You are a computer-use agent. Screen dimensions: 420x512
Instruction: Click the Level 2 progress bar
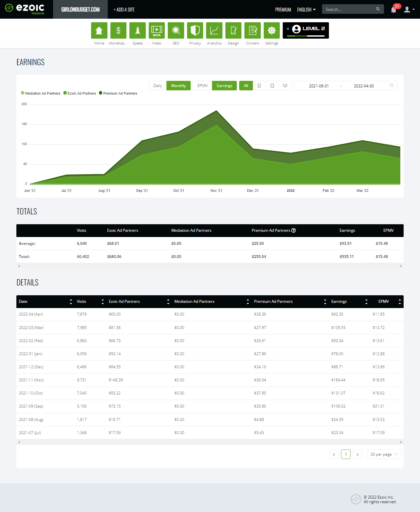tap(306, 36)
